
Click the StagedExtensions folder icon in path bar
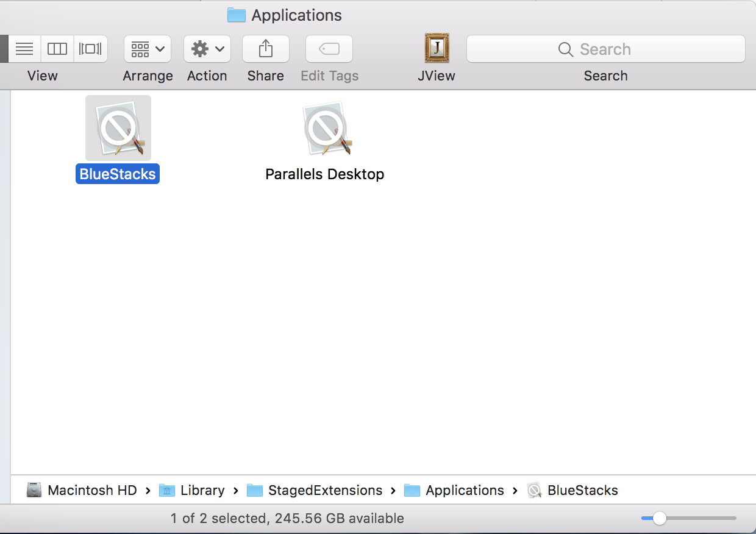pos(255,490)
